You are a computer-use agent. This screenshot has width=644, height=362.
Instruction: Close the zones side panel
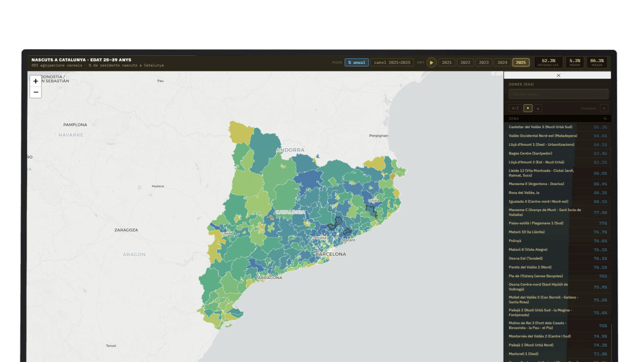pos(558,75)
